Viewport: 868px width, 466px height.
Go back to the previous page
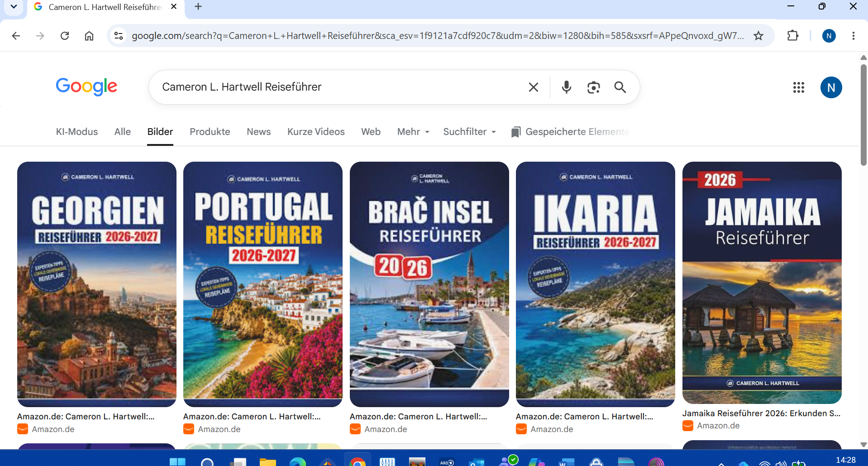coord(16,36)
